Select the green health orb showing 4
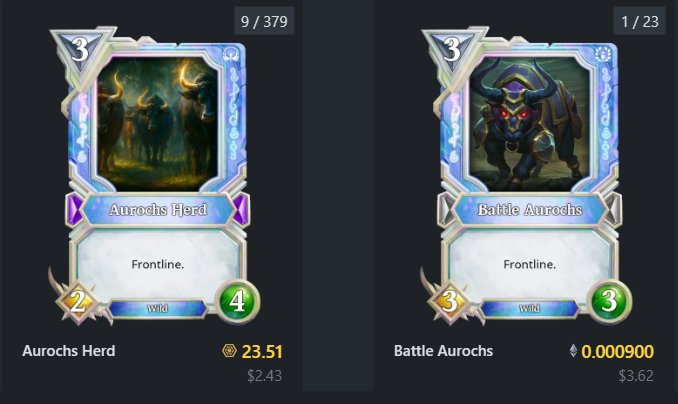 (237, 301)
